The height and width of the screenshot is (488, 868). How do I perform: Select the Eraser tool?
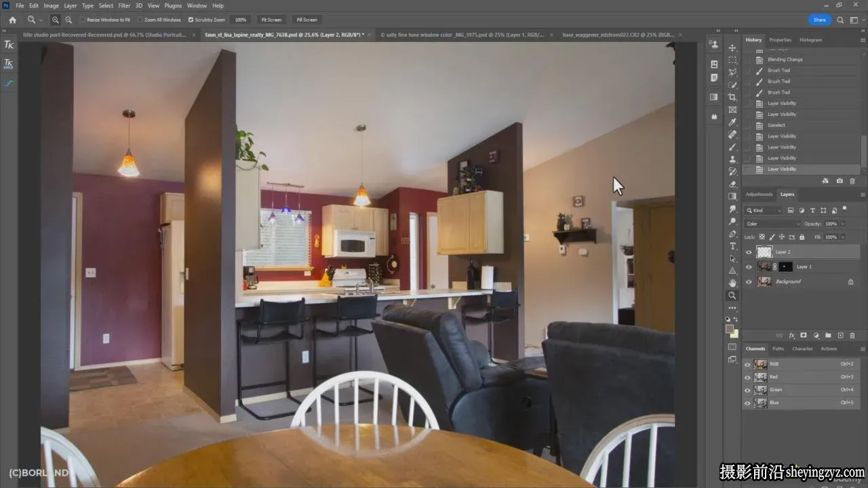732,184
